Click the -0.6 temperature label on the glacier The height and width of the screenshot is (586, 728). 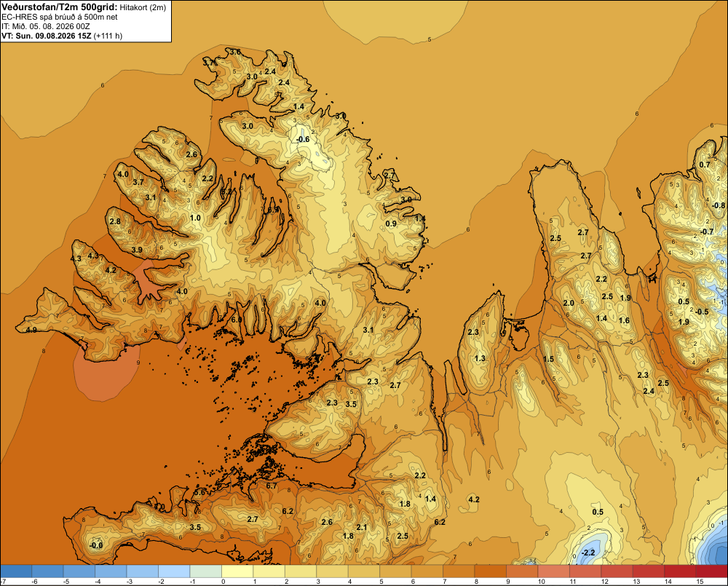(303, 139)
